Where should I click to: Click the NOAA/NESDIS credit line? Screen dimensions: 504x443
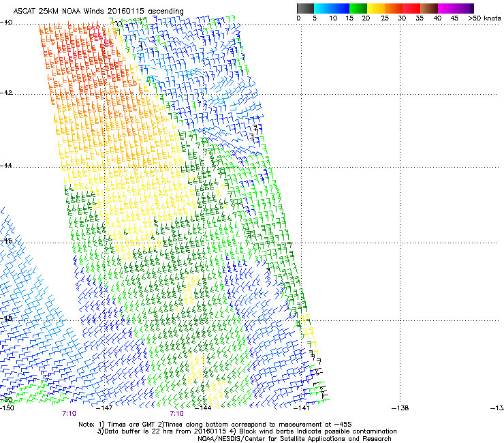294,439
